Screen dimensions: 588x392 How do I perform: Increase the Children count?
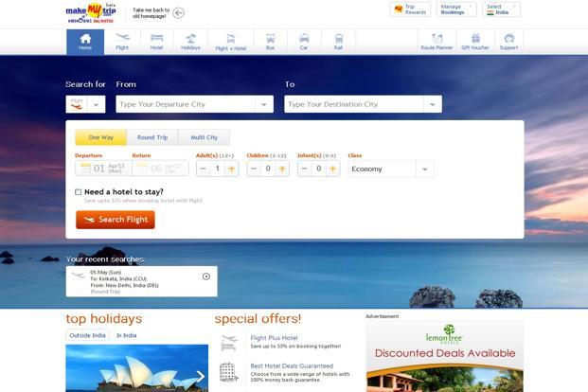(x=282, y=169)
